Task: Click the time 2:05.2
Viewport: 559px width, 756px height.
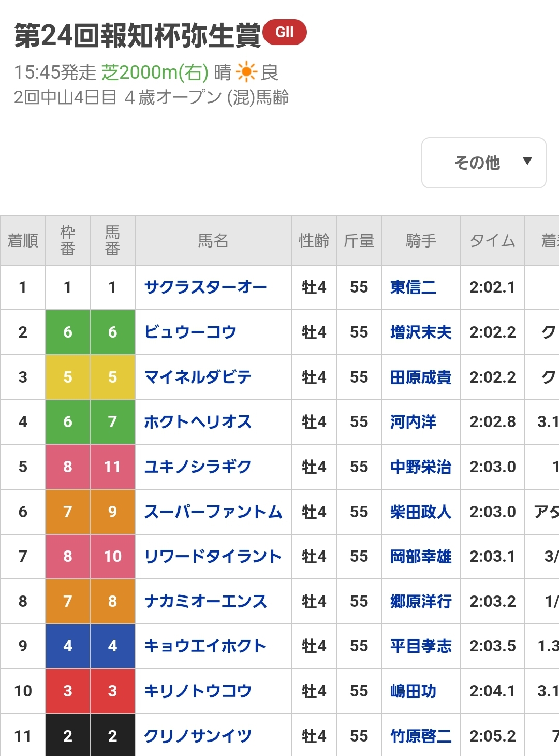Action: 492,736
